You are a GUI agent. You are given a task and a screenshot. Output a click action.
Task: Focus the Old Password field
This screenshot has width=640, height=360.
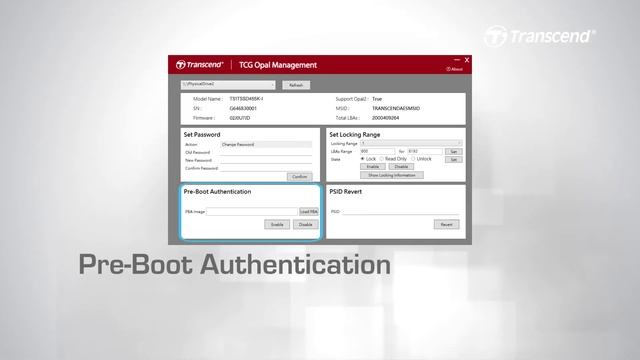point(266,152)
